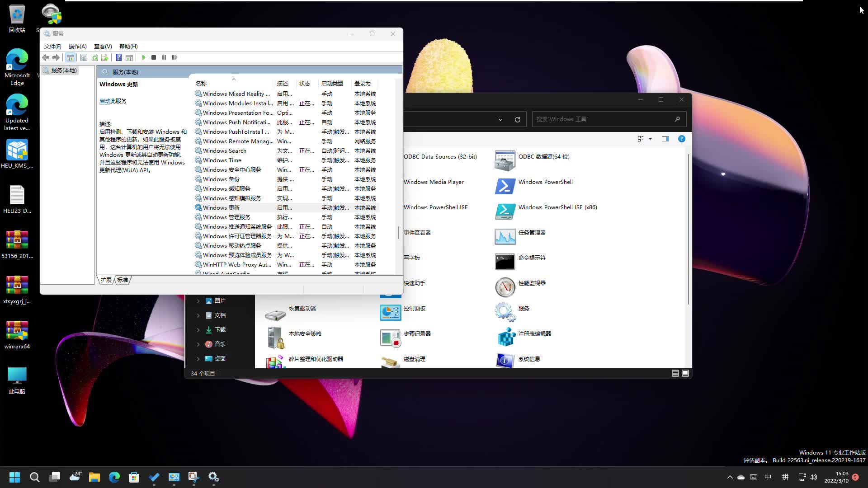Viewport: 868px width, 488px height.
Task: Switch to the 扩展 tab at the bottom
Action: 105,280
